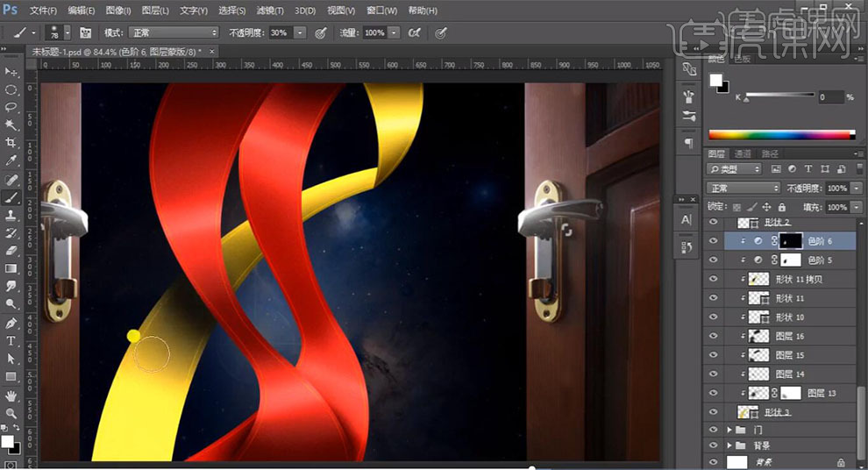Lock image pixels with brush lock icon
Viewport: 868px width, 470px height.
pyautogui.click(x=751, y=207)
